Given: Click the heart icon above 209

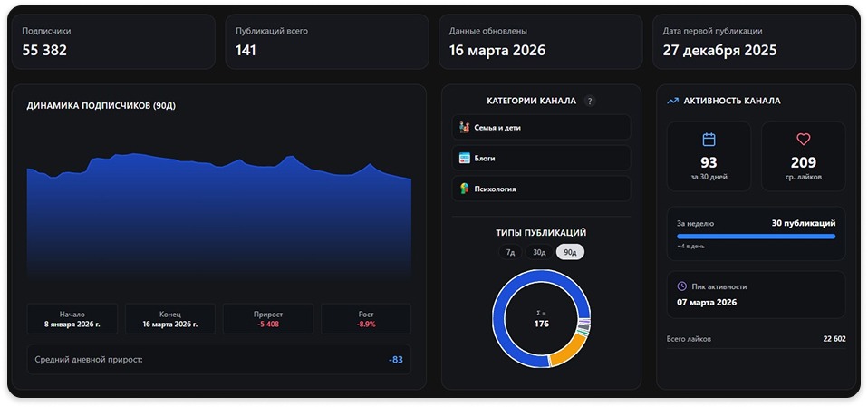Looking at the screenshot, I should (803, 140).
